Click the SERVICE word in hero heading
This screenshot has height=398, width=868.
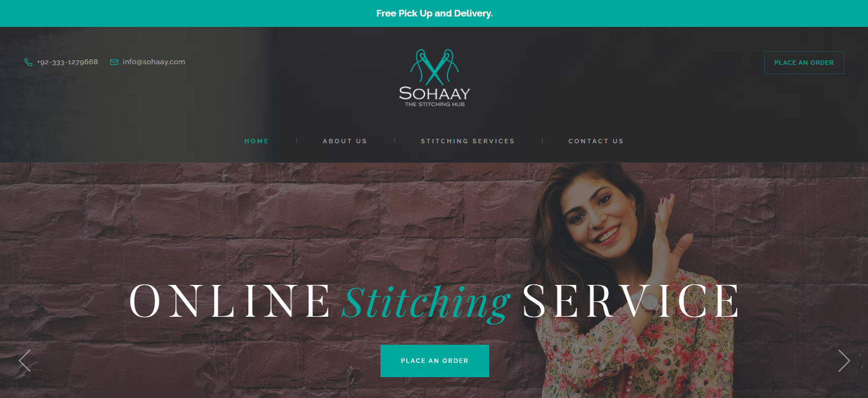pos(630,301)
